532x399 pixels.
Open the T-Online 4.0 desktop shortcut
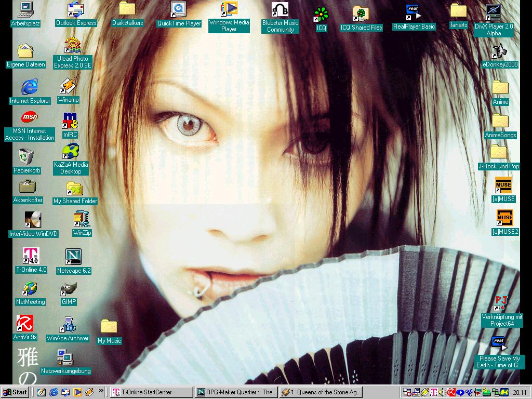[x=31, y=261]
